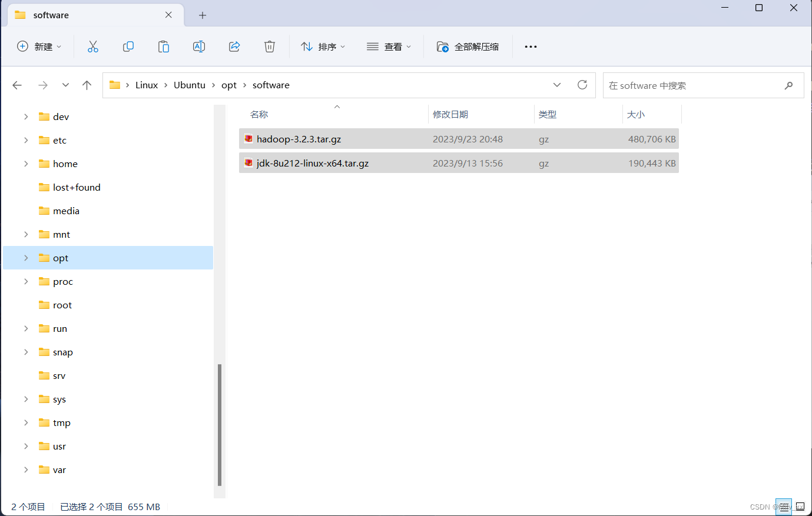This screenshot has width=812, height=516.
Task: Open the 新建 new item menu
Action: tap(39, 46)
